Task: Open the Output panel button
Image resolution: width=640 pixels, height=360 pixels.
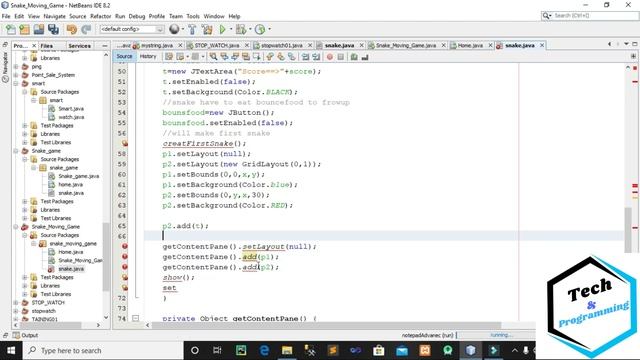Action: click(x=25, y=335)
